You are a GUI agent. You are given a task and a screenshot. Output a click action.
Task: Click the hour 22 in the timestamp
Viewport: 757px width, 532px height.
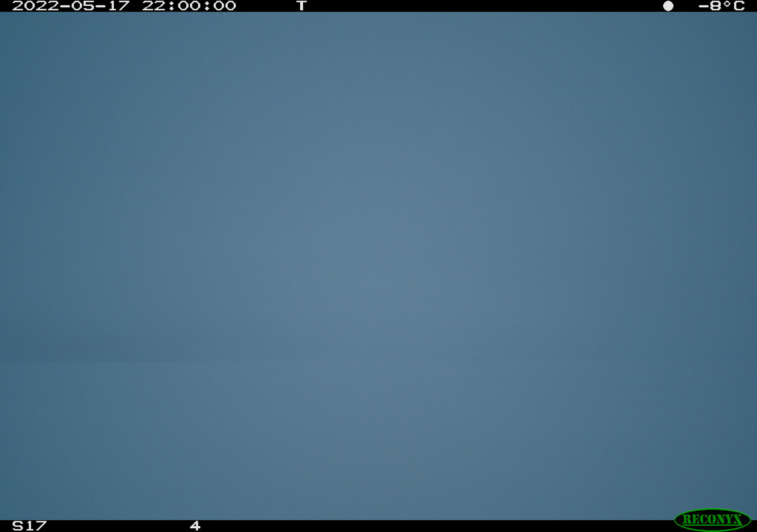coord(153,6)
